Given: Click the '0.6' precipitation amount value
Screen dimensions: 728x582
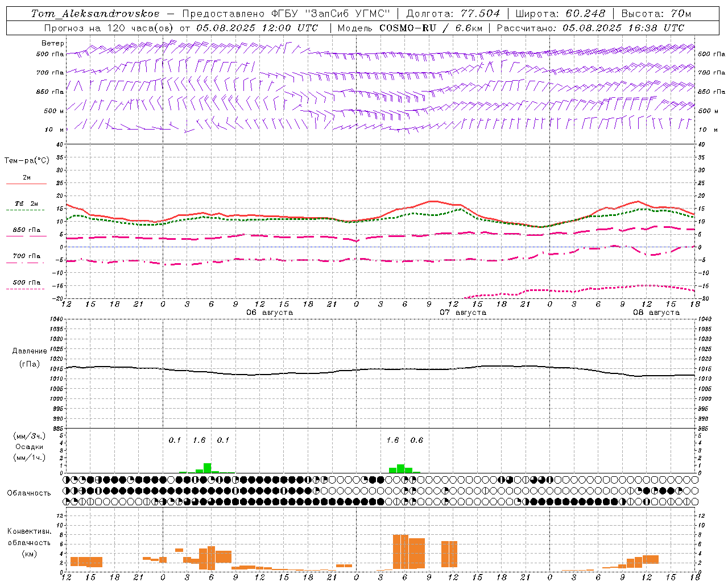Looking at the screenshot, I should tap(417, 440).
